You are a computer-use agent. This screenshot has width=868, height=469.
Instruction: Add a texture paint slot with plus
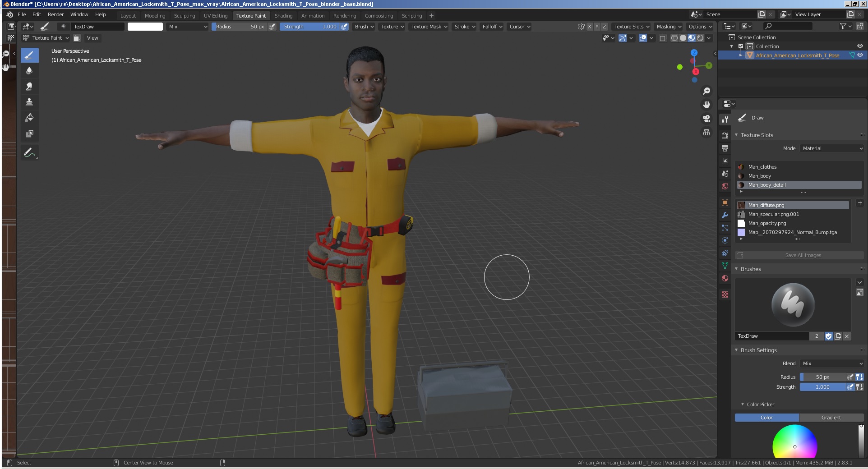point(859,203)
